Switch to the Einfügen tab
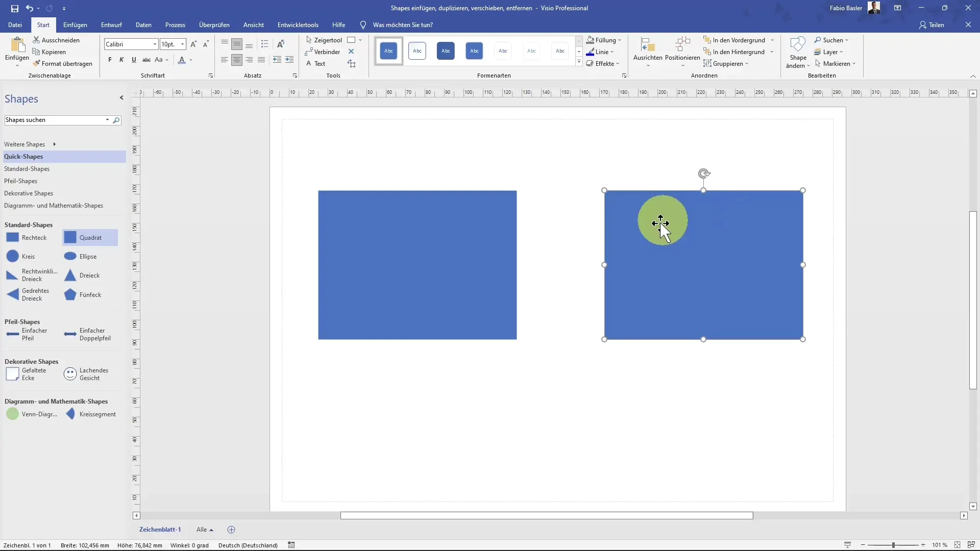Screen dimensions: 980x551 (x=75, y=24)
